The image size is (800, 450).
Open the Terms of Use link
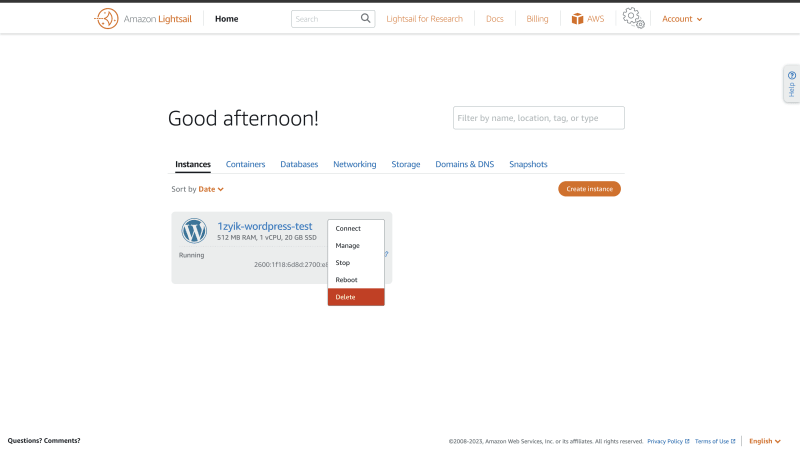[x=715, y=441]
